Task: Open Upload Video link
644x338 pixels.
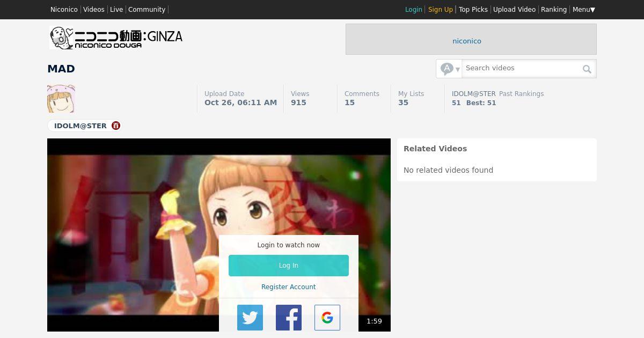Action: click(x=514, y=10)
